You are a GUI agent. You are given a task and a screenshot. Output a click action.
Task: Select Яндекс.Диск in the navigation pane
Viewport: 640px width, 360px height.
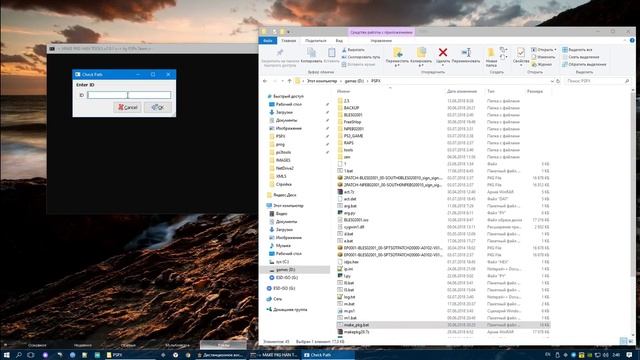tap(284, 195)
